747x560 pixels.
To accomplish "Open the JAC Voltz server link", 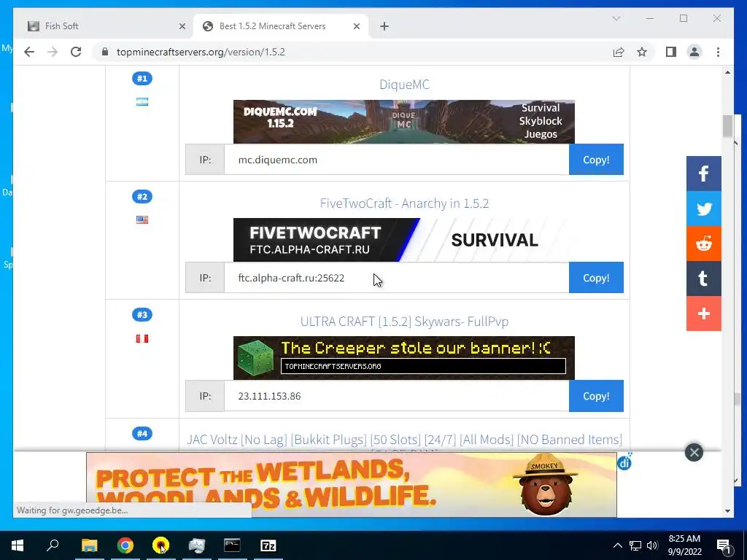I will click(404, 440).
